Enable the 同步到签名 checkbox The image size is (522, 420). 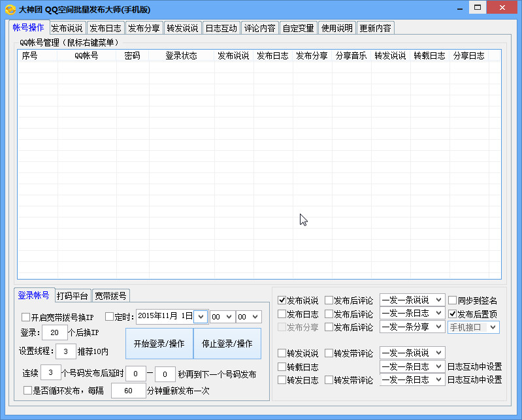pos(453,300)
